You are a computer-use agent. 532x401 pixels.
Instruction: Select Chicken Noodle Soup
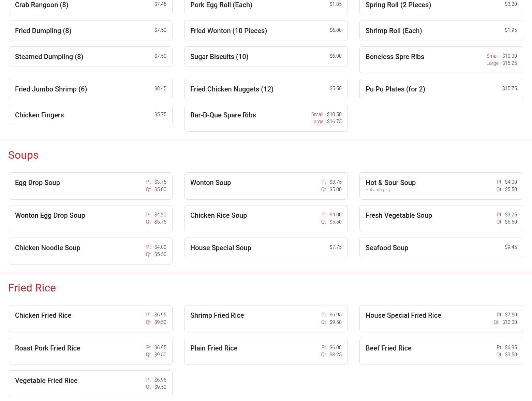pos(91,251)
